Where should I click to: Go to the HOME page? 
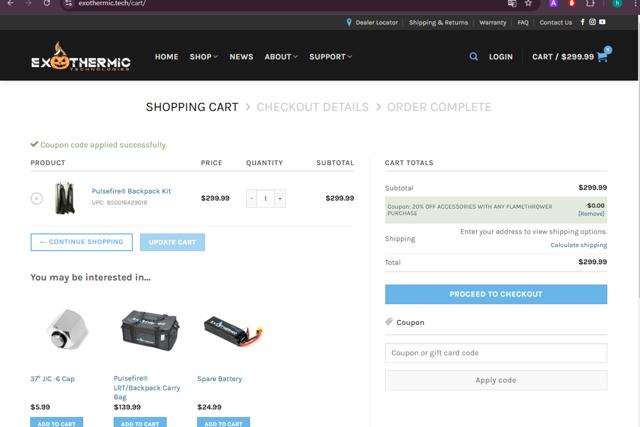pos(167,57)
